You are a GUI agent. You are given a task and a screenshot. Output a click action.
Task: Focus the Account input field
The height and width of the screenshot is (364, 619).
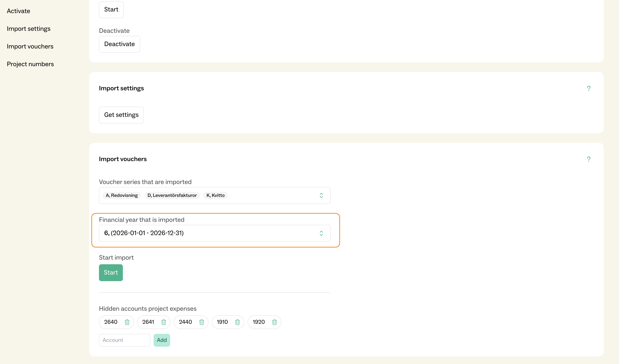124,340
